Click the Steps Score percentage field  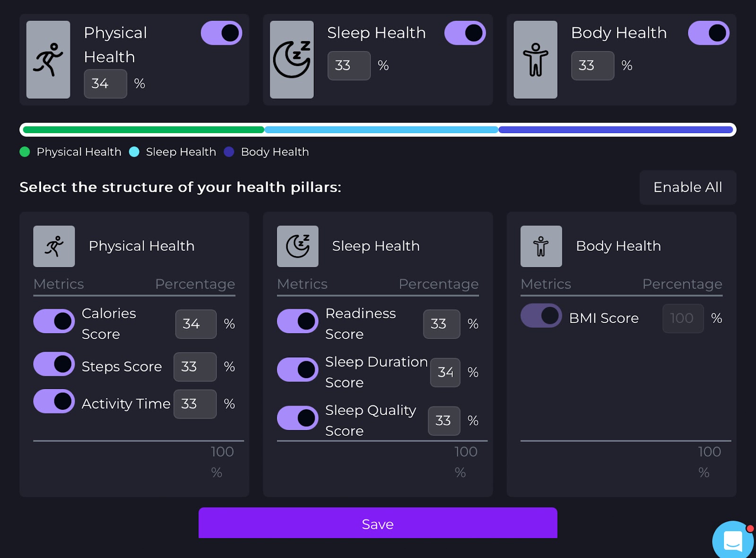(195, 367)
